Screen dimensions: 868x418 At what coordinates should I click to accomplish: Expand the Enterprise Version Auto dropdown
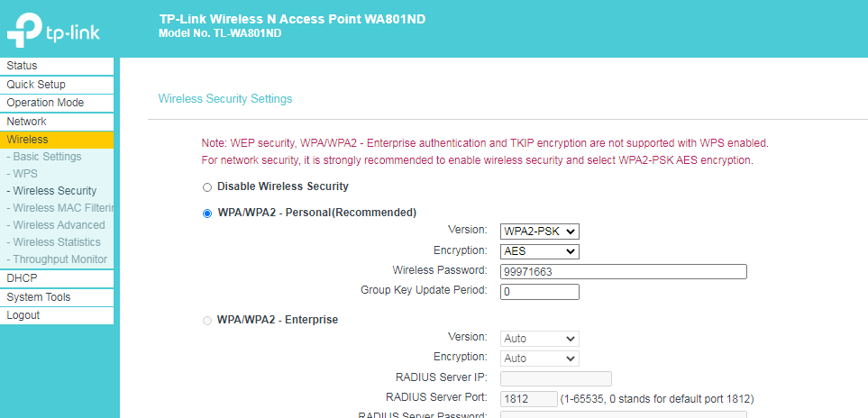(x=540, y=339)
